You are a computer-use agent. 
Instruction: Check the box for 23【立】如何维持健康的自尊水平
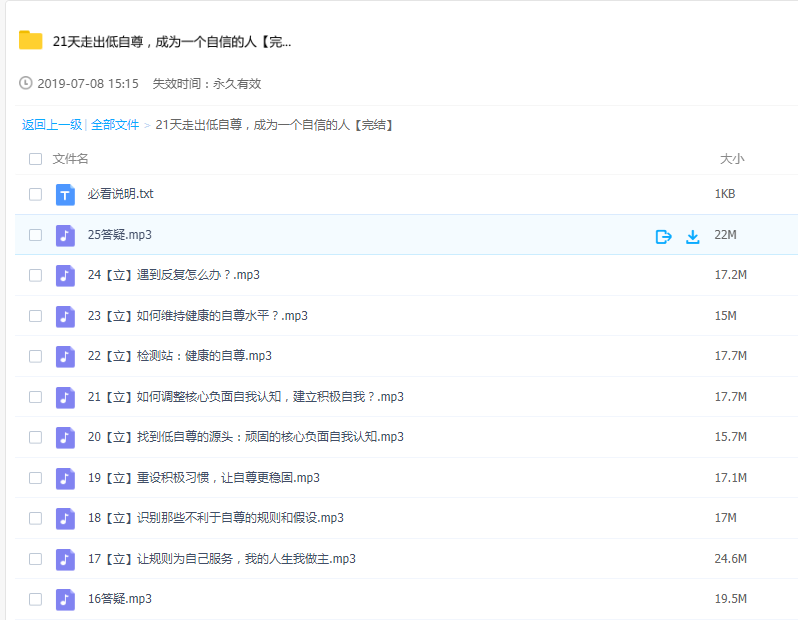(x=36, y=316)
